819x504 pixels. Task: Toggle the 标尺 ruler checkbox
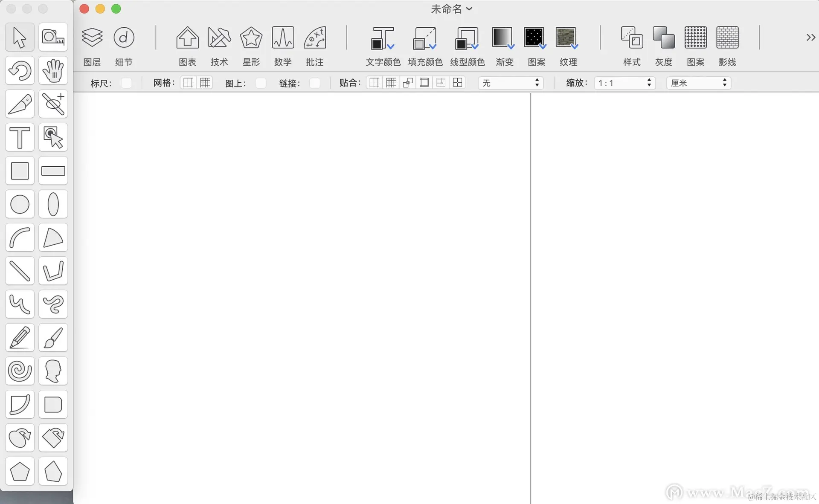[x=126, y=83]
